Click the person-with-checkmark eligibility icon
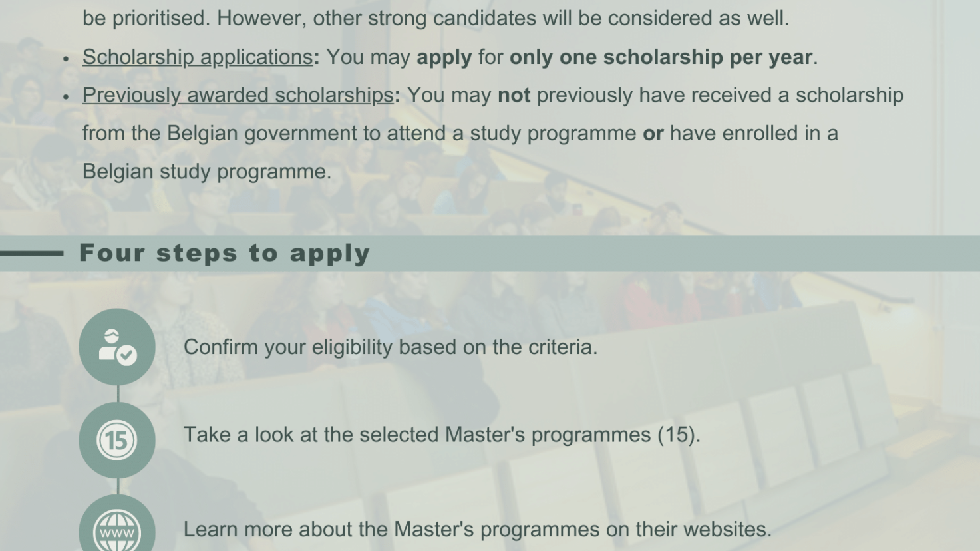 pyautogui.click(x=117, y=347)
